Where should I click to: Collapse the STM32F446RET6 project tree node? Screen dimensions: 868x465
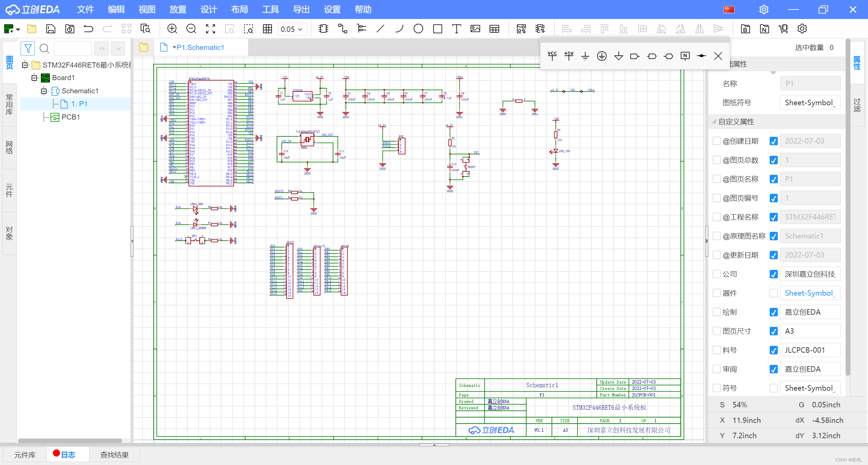tap(25, 64)
